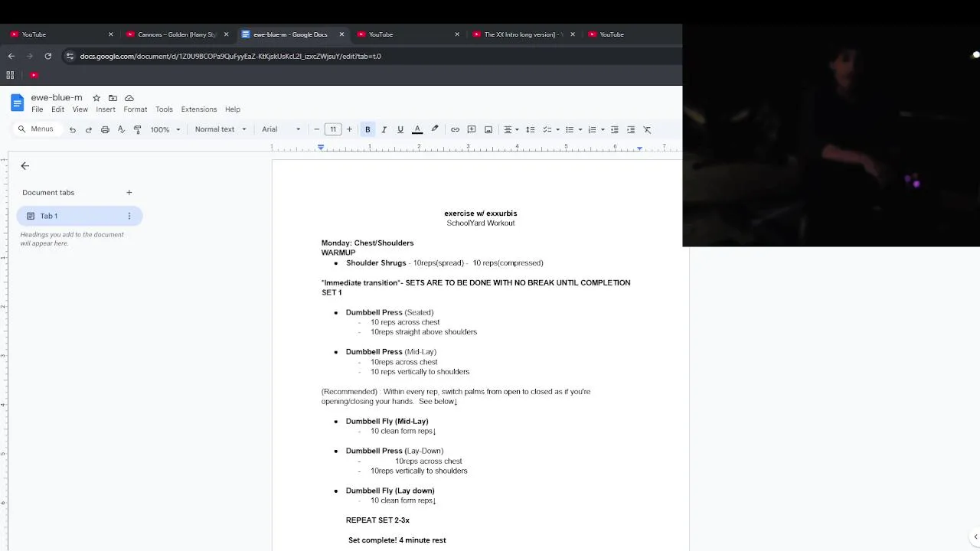Click the YouTube bookmark icon
Viewport: 980px width, 551px height.
pos(34,75)
